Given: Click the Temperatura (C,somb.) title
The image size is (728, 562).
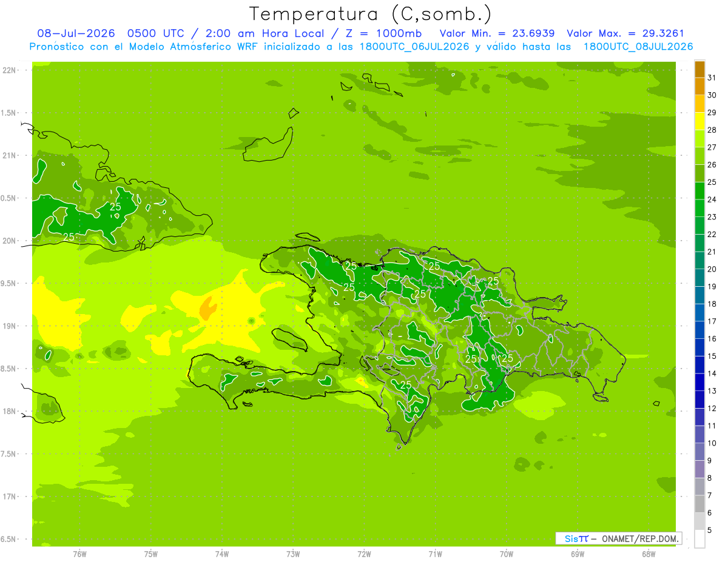Looking at the screenshot, I should pos(370,14).
